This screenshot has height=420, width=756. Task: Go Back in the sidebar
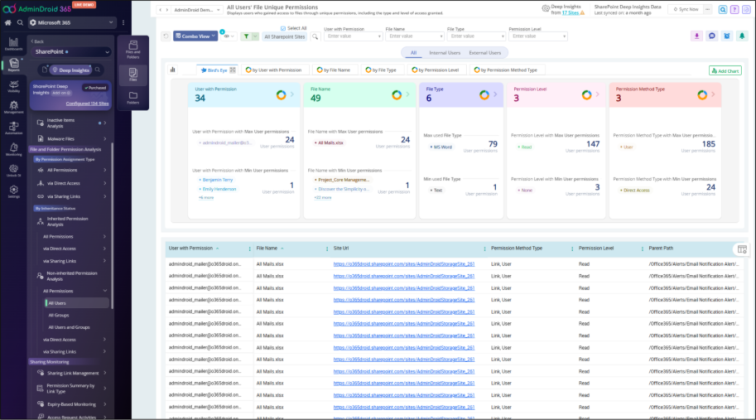click(x=38, y=41)
